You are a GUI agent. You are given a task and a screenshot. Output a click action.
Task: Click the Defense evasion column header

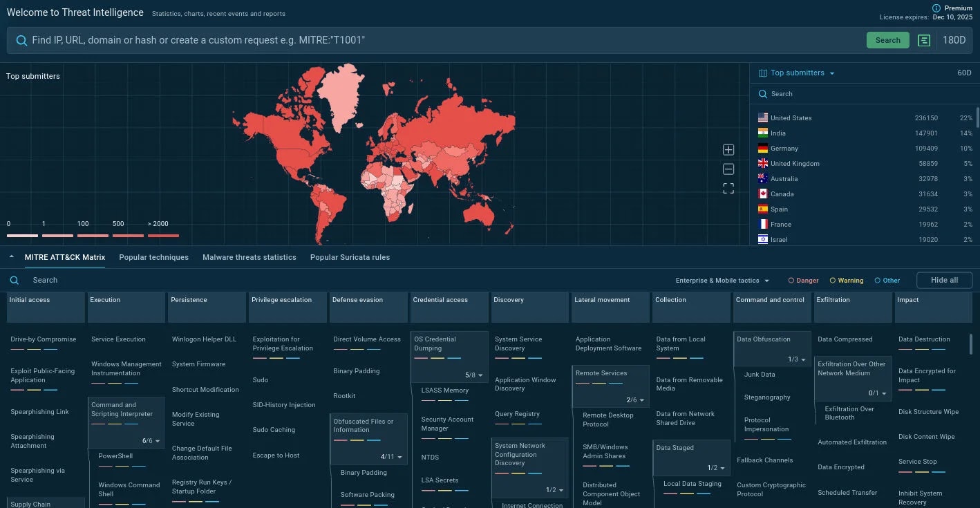tap(368, 308)
